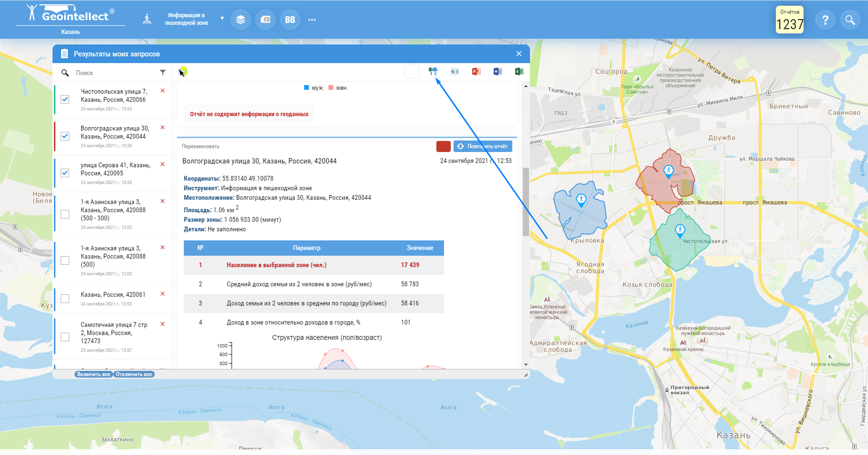Viewport: 868px width, 455px height.
Task: Click the report vertical scrollbar thumb
Action: point(526,202)
